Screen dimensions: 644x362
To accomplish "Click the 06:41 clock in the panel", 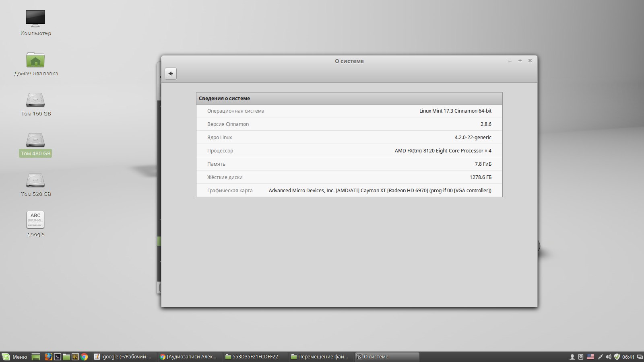I will [x=628, y=357].
